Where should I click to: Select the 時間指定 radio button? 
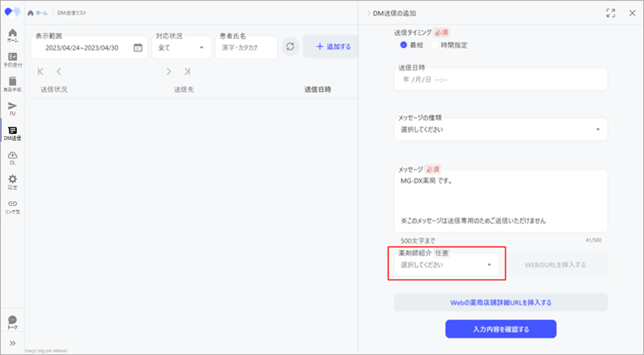[x=434, y=45]
